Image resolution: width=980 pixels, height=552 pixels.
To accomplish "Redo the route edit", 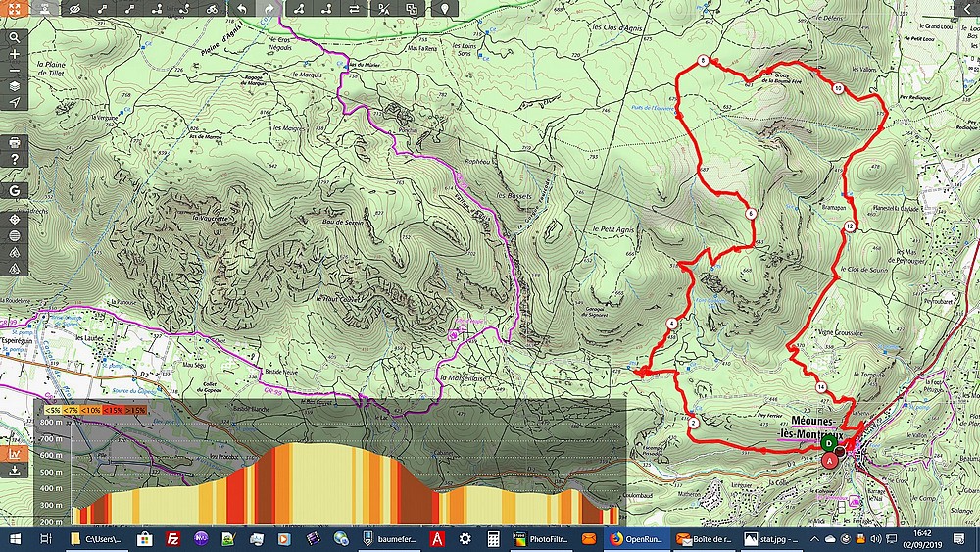I will coord(269,9).
